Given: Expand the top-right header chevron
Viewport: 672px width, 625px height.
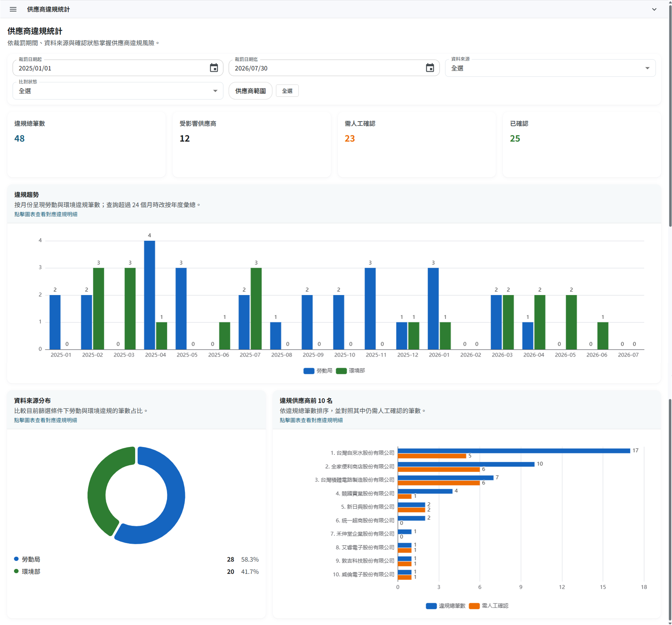Looking at the screenshot, I should (x=654, y=9).
